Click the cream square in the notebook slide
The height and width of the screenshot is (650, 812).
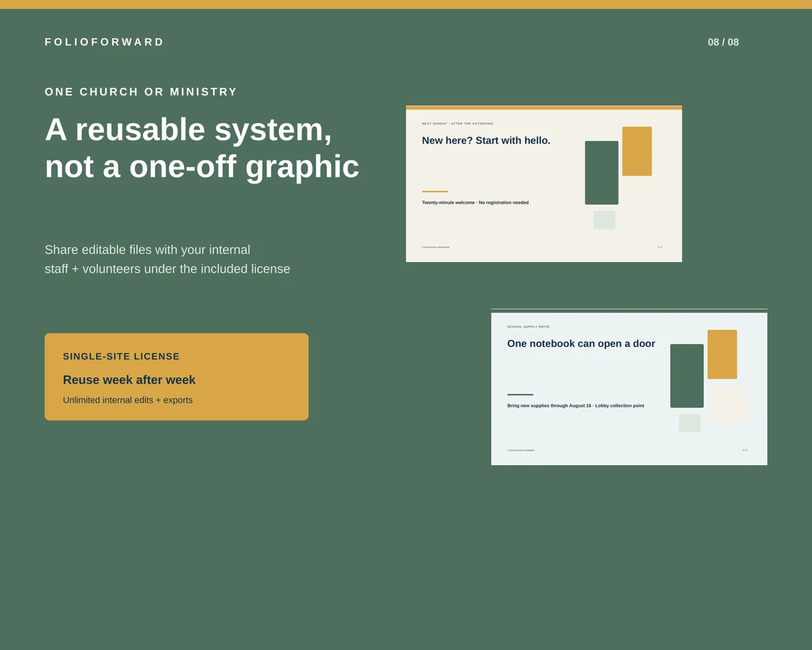(729, 404)
